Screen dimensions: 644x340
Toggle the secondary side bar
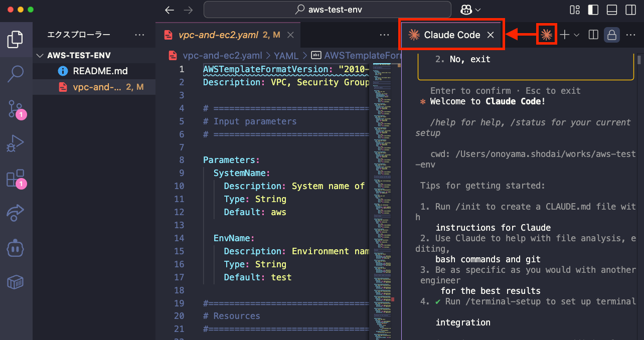click(630, 10)
